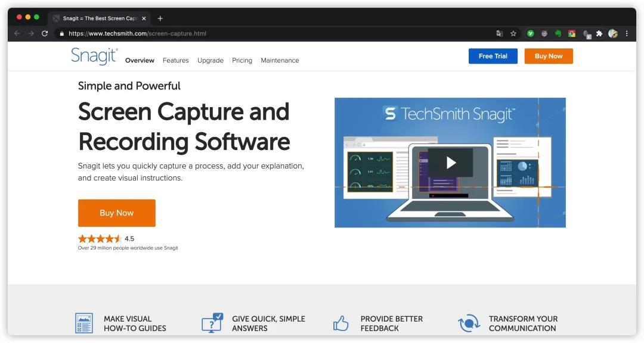Go forward with browser forward arrow
The width and height of the screenshot is (644, 343).
pos(31,33)
